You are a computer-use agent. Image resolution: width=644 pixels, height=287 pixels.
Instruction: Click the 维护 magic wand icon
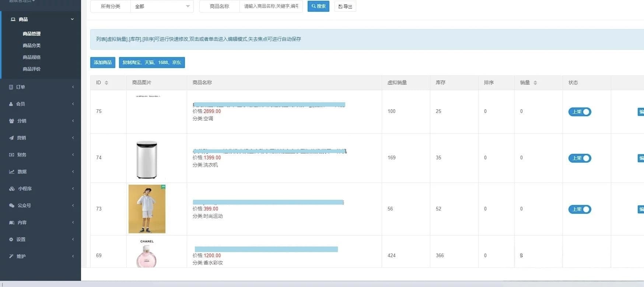tap(11, 256)
